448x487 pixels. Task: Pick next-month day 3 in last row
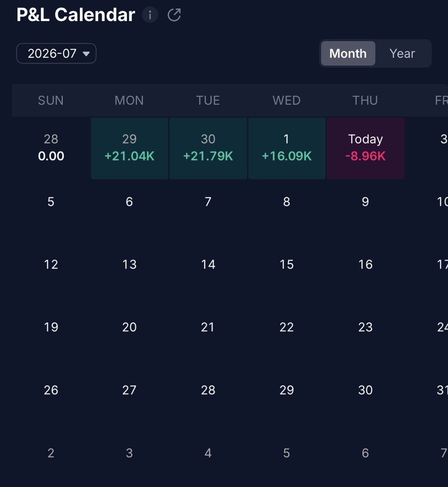click(x=129, y=453)
